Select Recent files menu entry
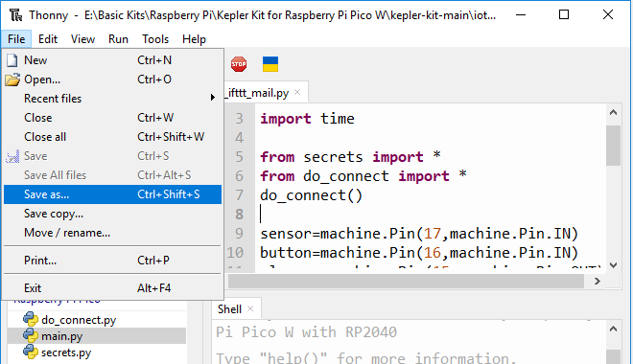The width and height of the screenshot is (633, 364). (x=112, y=99)
